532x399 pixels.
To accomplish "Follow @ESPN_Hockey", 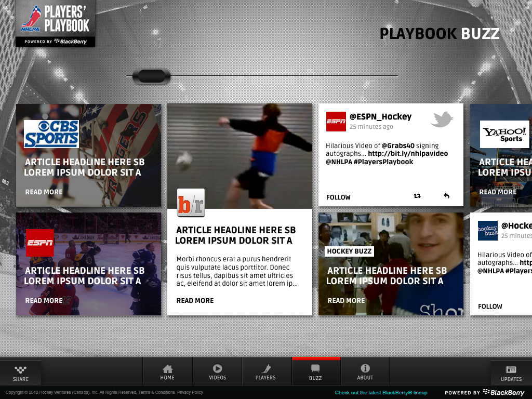I will pos(338,197).
